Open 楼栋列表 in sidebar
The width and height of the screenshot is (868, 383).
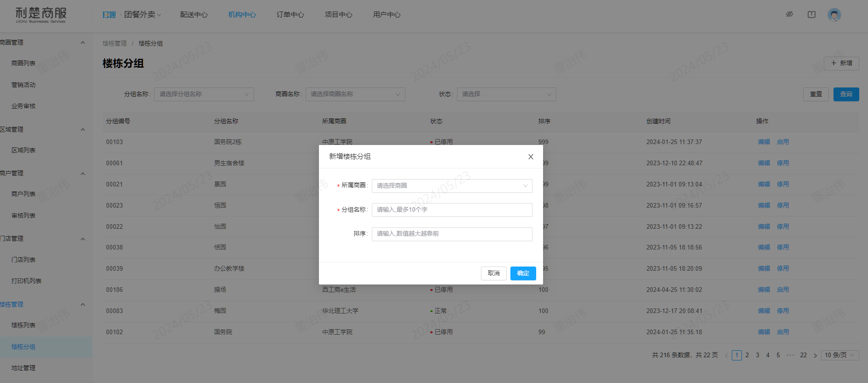click(x=23, y=325)
